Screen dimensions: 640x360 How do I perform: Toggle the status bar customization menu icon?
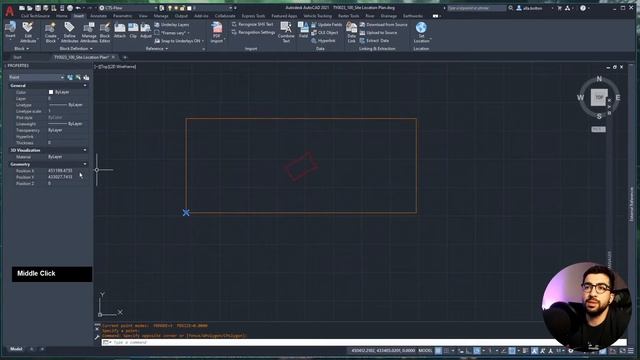click(x=631, y=351)
